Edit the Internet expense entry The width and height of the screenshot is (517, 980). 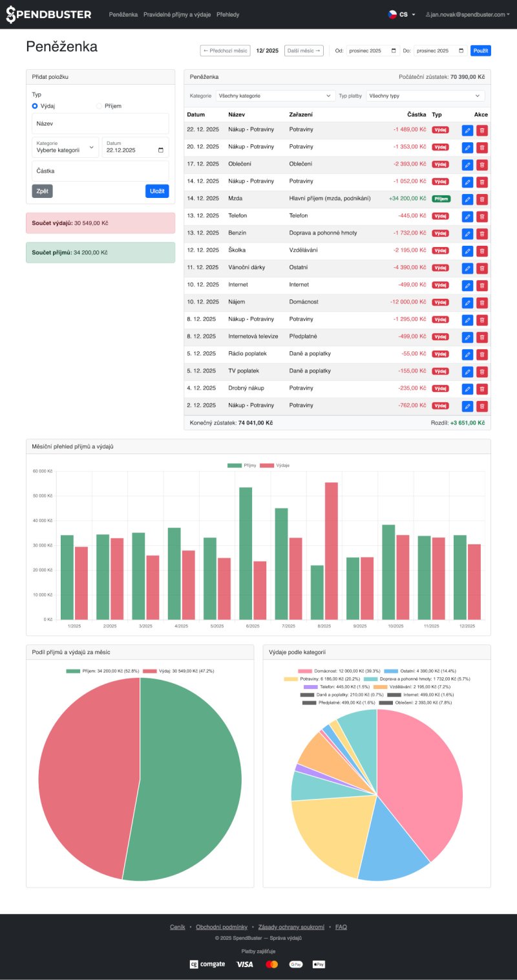click(x=467, y=285)
